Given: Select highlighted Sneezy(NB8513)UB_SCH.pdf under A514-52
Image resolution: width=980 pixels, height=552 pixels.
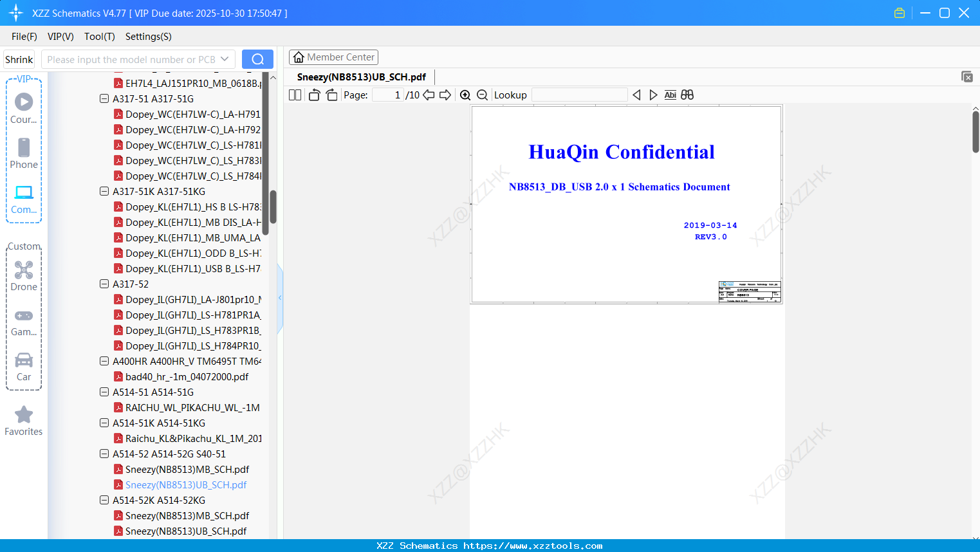Looking at the screenshot, I should coord(180,485).
